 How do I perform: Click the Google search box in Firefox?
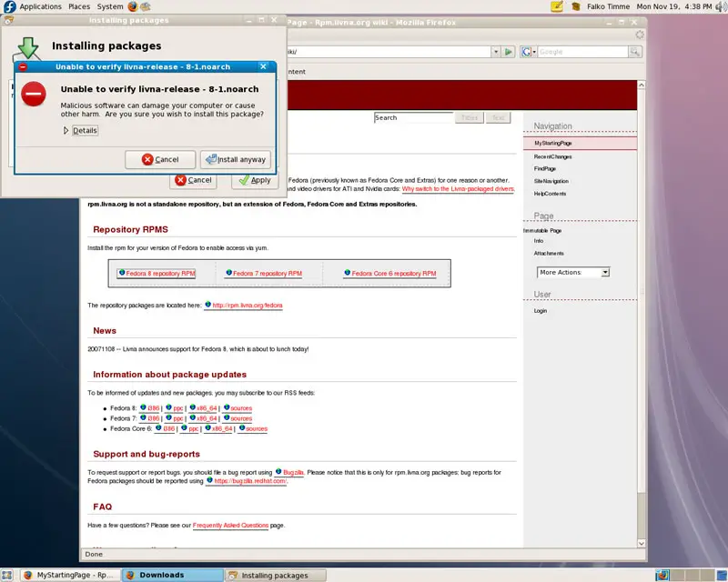coord(582,52)
